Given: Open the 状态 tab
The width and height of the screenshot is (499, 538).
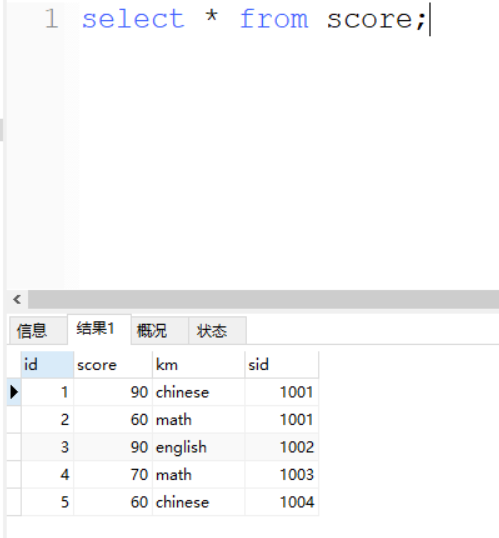Looking at the screenshot, I should [217, 330].
